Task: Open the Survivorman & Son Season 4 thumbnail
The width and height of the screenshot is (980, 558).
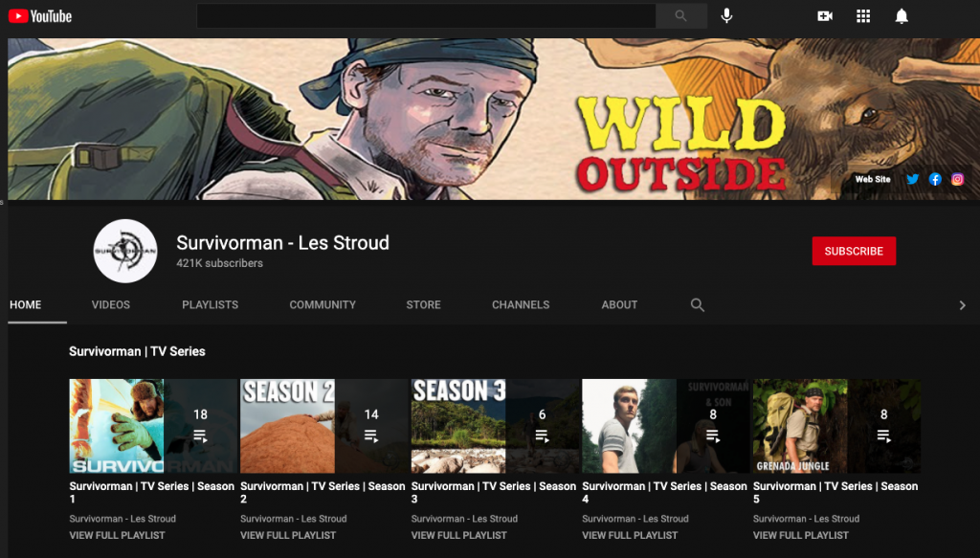Action: pyautogui.click(x=666, y=426)
